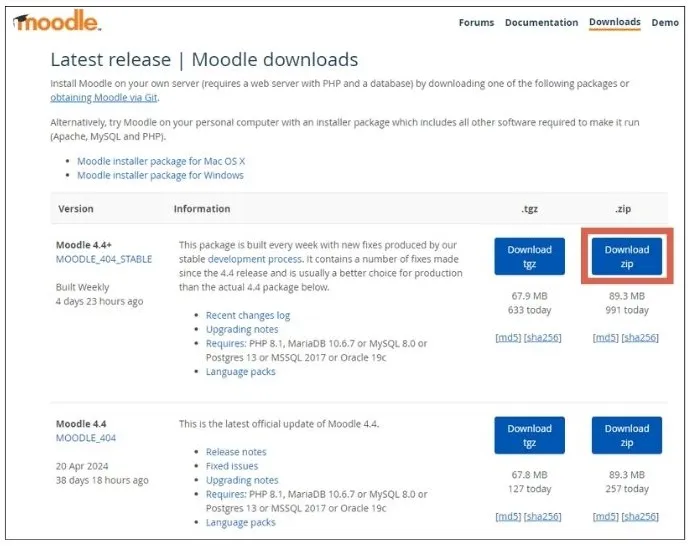Download tgz for Moodle 4.4+
This screenshot has width=691, height=546.
point(529,256)
